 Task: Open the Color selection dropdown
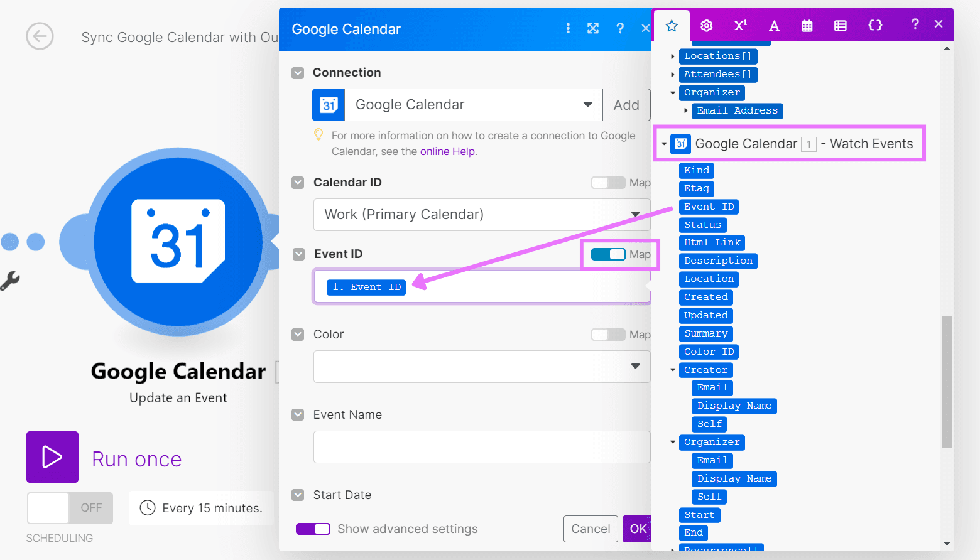(635, 367)
